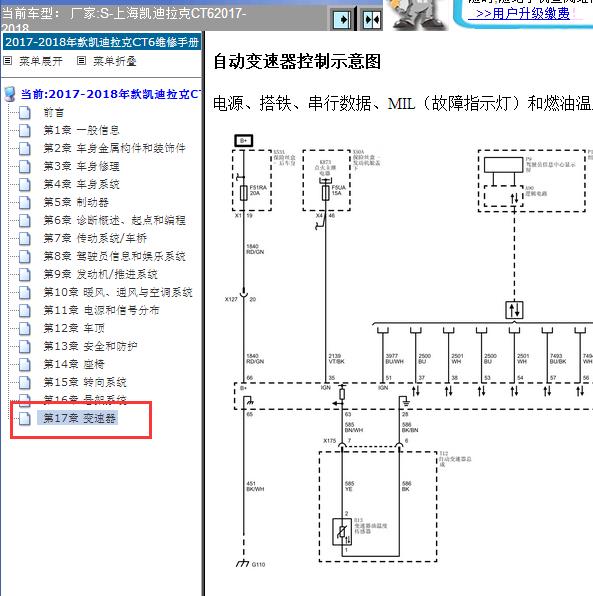Viewport: 593px width, 596px height.
Task: Click the page icon next to 第12章
Action: click(x=25, y=328)
